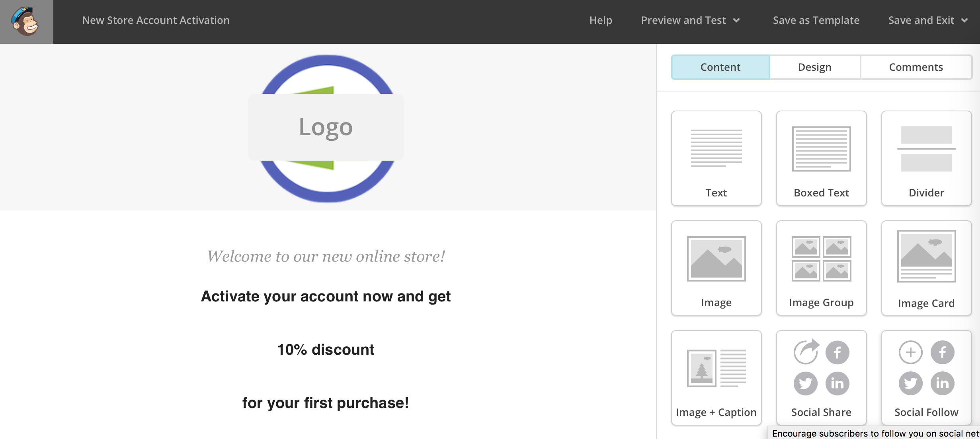Click the Mailchimp monkey logo icon
The width and height of the screenshot is (980, 439).
pos(26,21)
